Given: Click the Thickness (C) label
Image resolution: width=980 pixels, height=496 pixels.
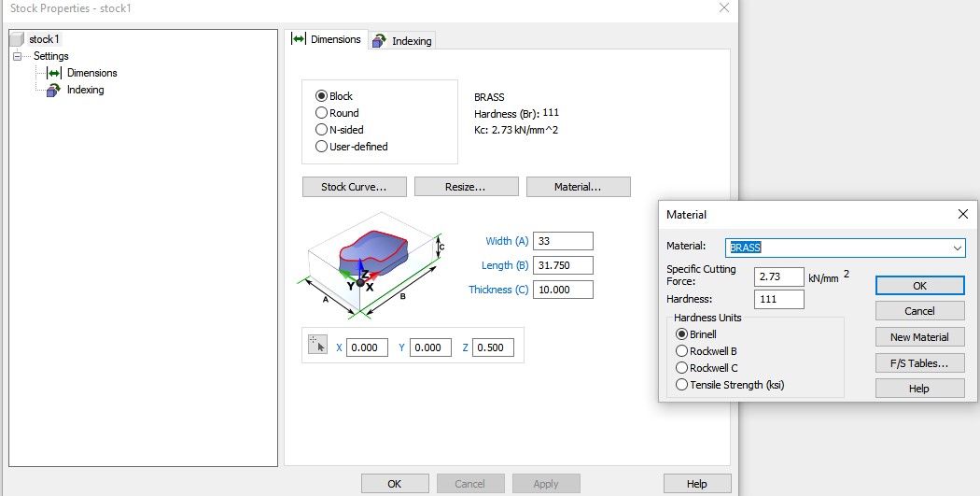Looking at the screenshot, I should (x=498, y=290).
